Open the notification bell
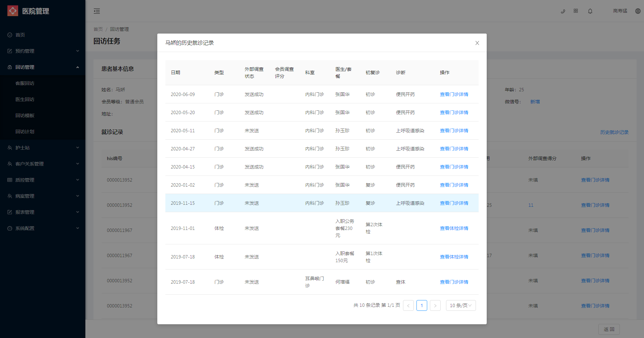This screenshot has width=644, height=338. point(590,11)
